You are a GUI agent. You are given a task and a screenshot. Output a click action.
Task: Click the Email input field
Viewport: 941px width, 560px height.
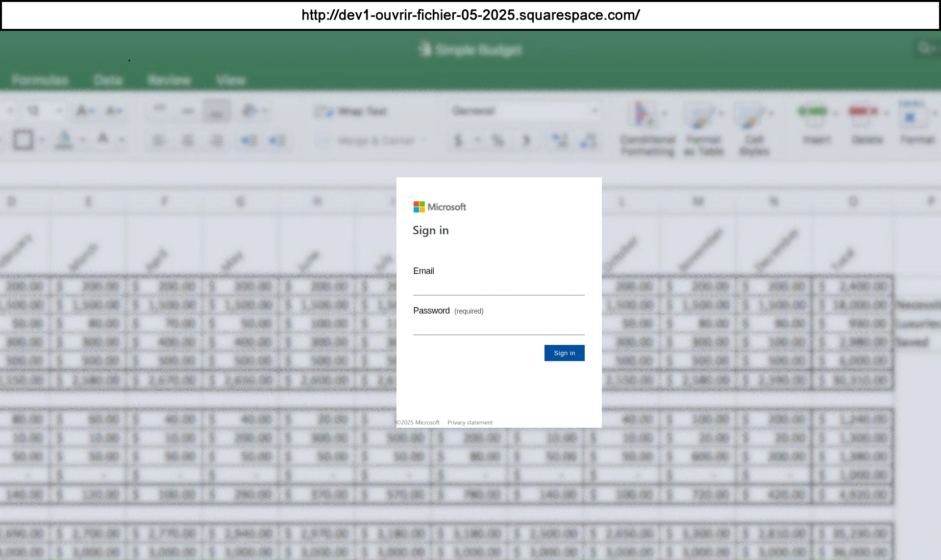point(498,287)
